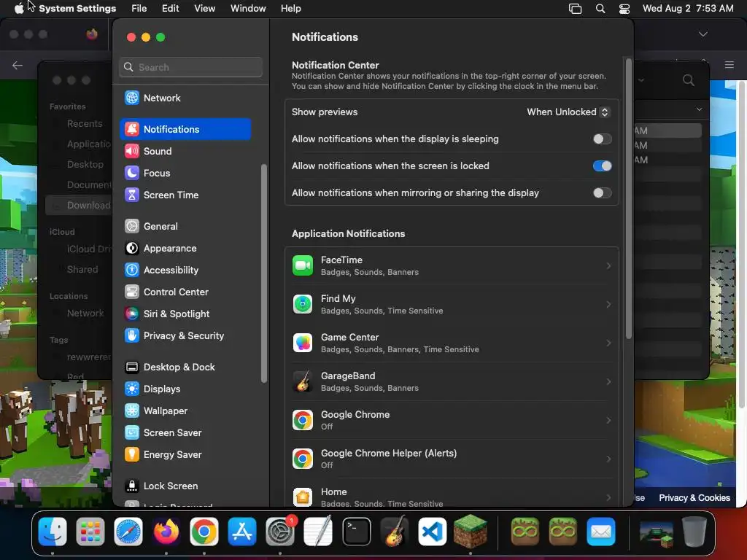Click the Finder window search icon
The image size is (747, 560).
[688, 80]
